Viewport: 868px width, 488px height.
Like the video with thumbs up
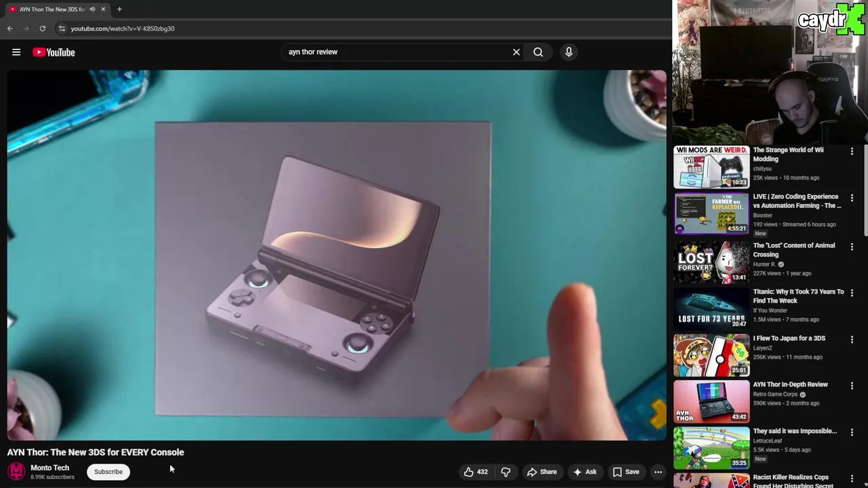[x=475, y=472]
